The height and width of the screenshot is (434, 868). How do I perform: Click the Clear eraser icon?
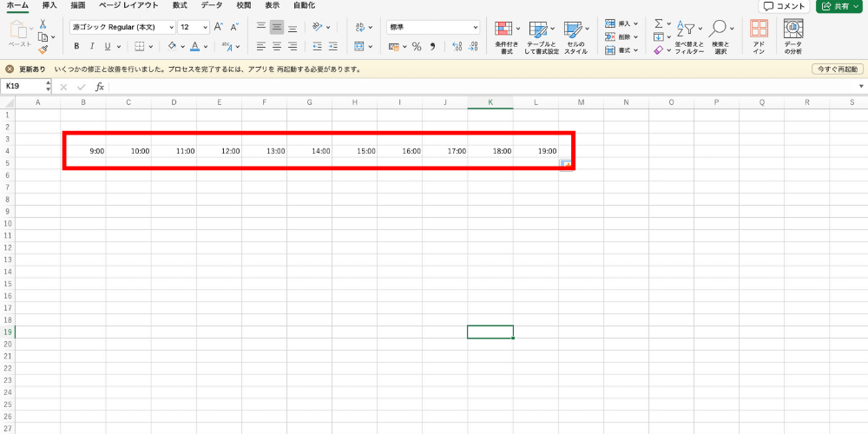click(x=659, y=49)
